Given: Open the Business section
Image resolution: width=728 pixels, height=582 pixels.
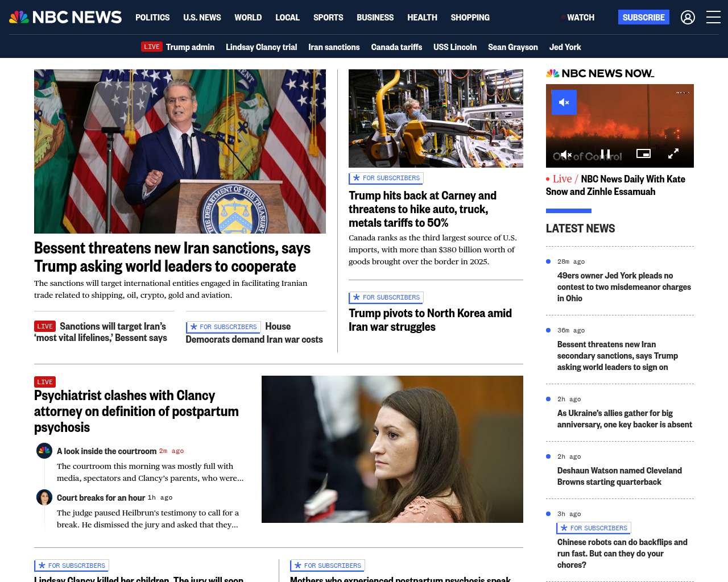Looking at the screenshot, I should (375, 18).
